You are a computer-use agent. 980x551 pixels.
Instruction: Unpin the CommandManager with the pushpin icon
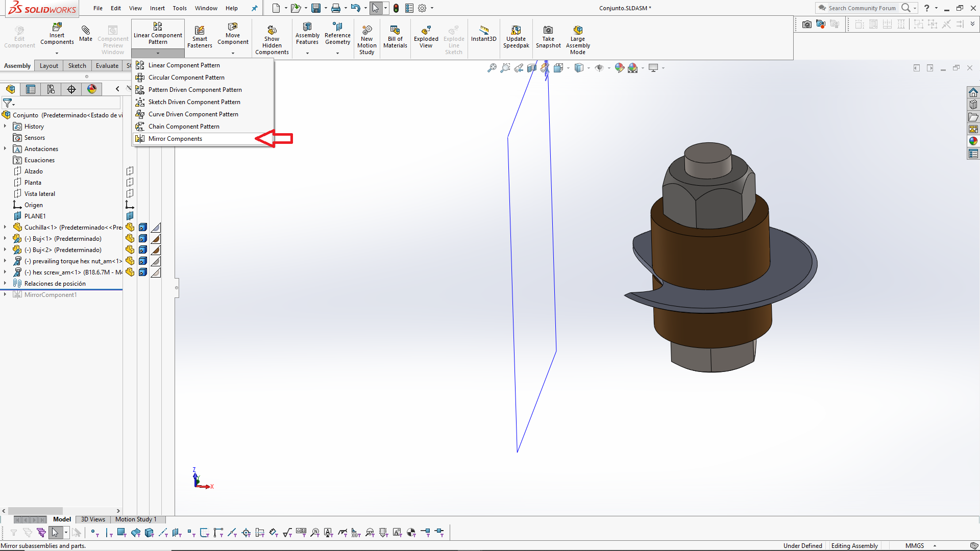click(x=254, y=8)
